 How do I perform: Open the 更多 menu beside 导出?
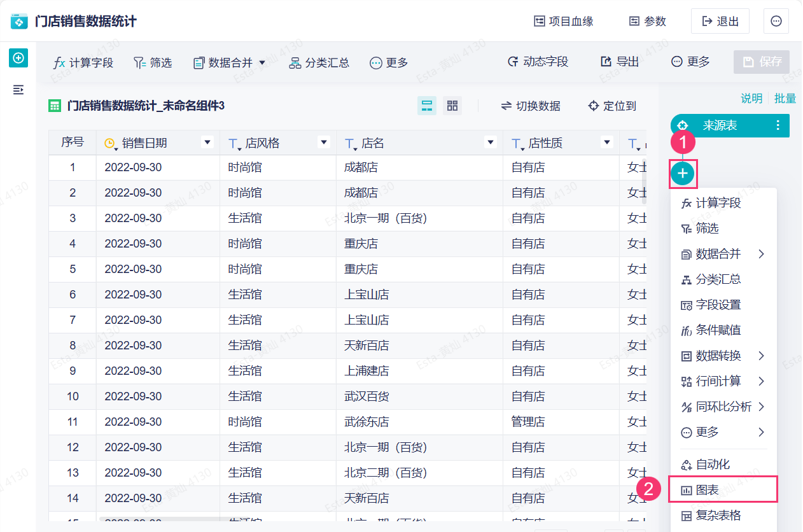(690, 62)
